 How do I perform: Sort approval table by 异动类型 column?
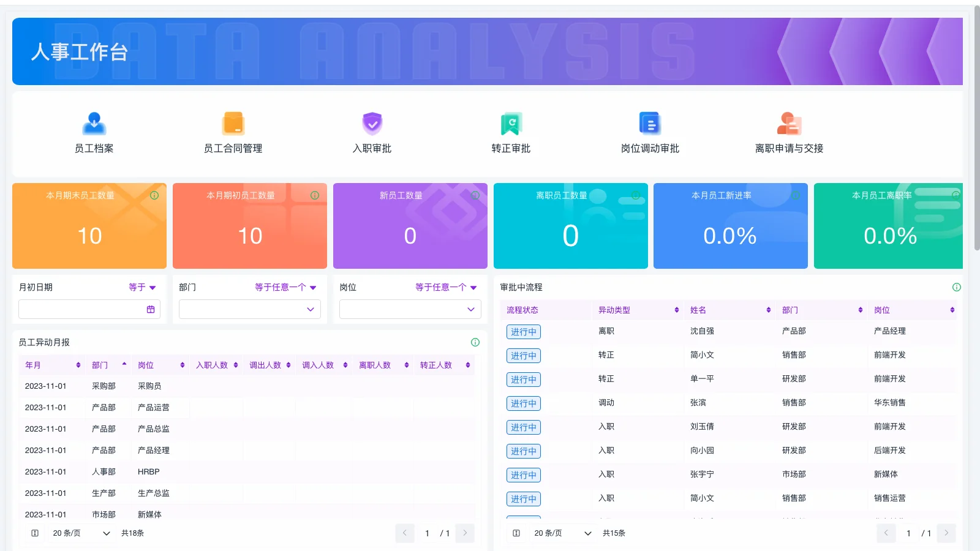676,310
